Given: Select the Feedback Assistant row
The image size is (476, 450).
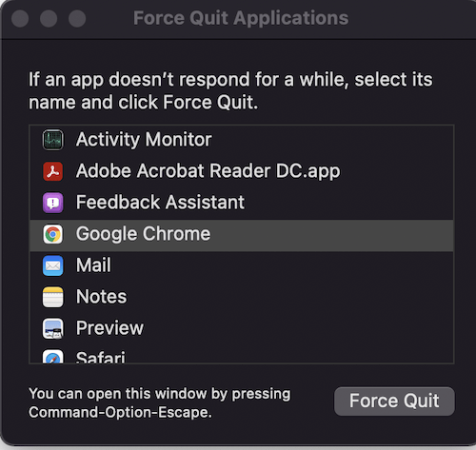Looking at the screenshot, I should click(242, 203).
